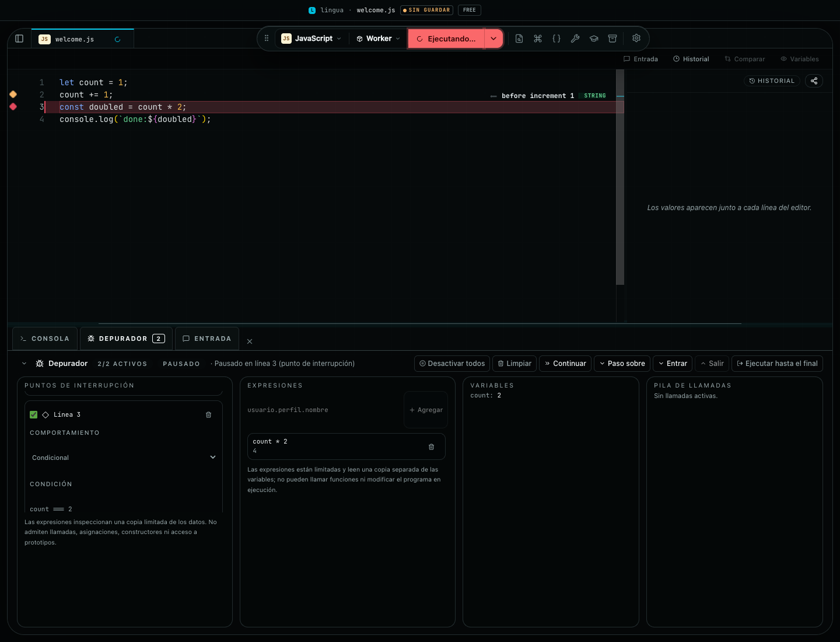
Task: Collapse the Depurador section chevron
Action: click(x=24, y=364)
